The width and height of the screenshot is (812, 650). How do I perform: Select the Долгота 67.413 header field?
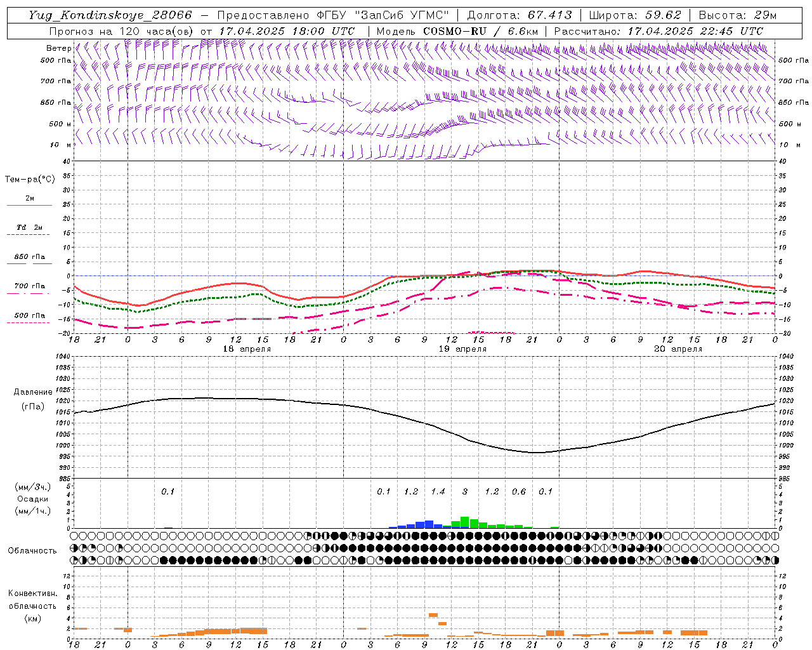click(519, 15)
